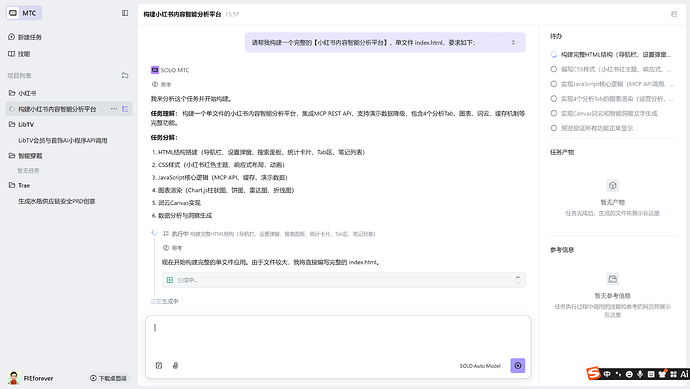Viewport: 690px width, 389px height.
Task: Click the prompt template icon below input
Action: pos(159,365)
